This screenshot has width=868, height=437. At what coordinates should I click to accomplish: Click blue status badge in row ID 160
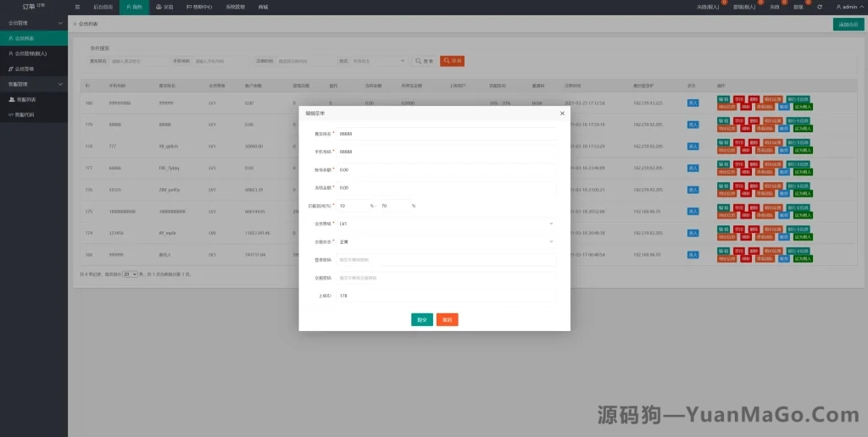click(693, 254)
